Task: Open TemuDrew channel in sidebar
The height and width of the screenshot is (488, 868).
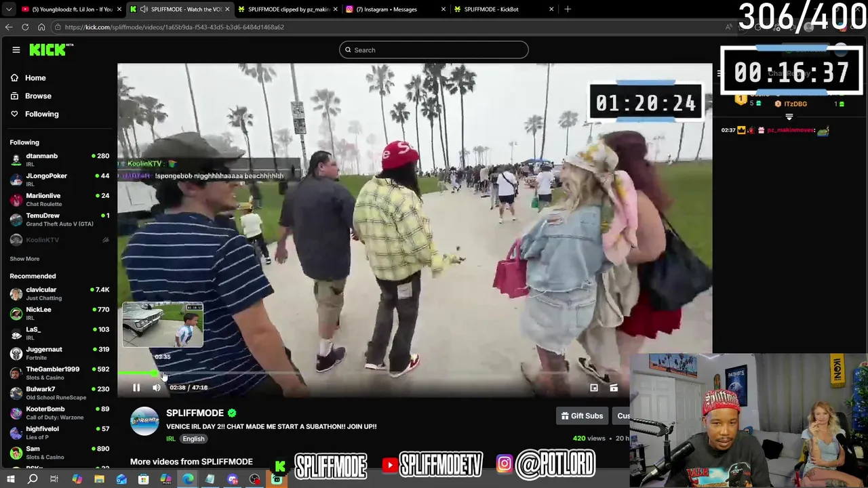Action: 60,220
